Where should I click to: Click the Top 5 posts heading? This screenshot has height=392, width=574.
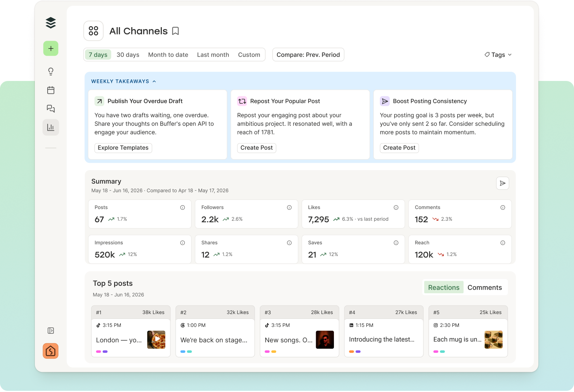pyautogui.click(x=113, y=283)
